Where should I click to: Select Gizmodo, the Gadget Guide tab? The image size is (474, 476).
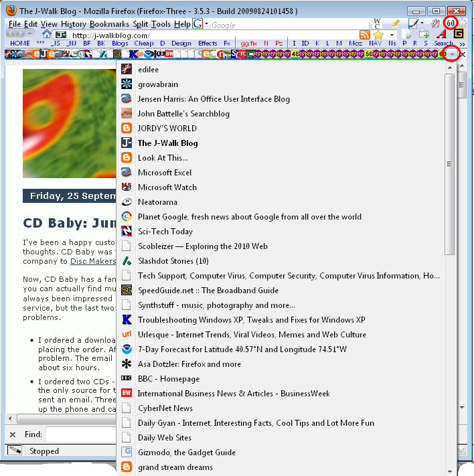click(281, 453)
